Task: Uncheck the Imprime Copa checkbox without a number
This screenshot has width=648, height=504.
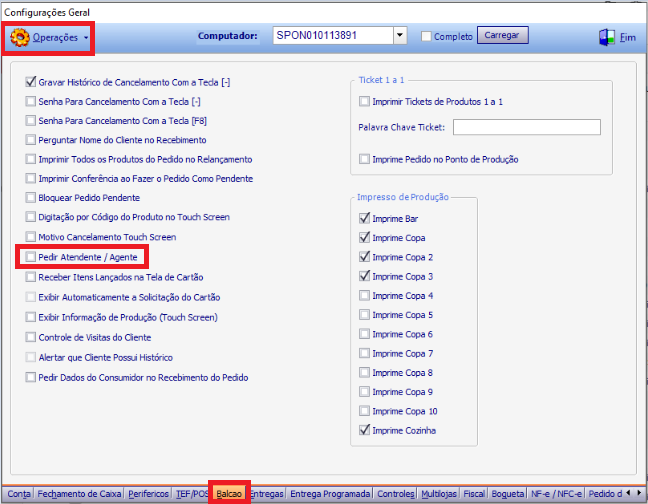Action: click(364, 238)
